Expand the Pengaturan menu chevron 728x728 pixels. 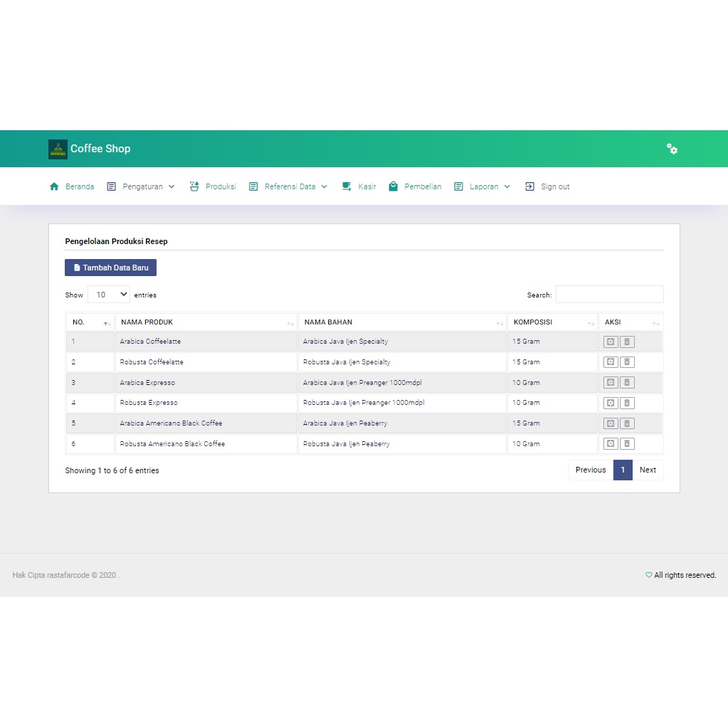point(172,186)
